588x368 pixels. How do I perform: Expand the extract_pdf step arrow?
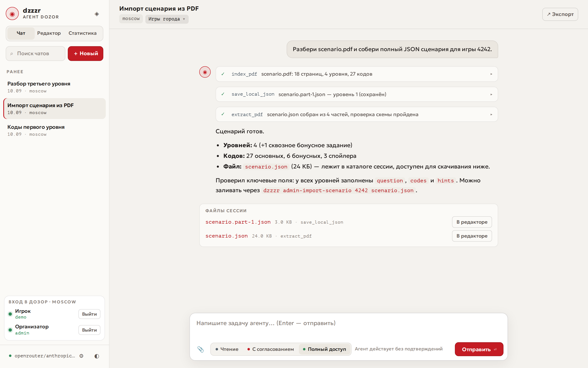[491, 114]
